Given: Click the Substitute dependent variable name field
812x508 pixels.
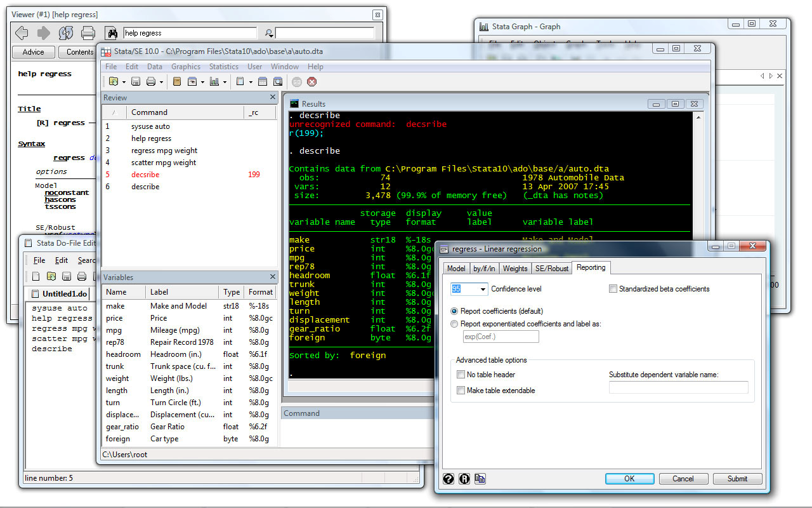Looking at the screenshot, I should coord(678,387).
